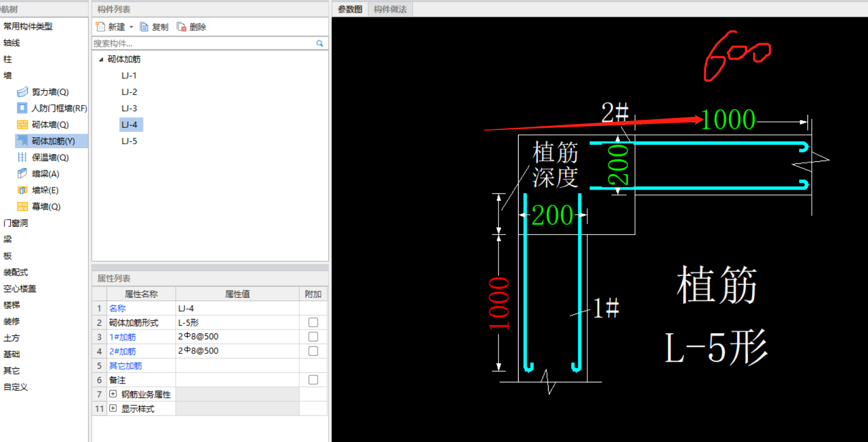Open the 装配式 category
The height and width of the screenshot is (442, 868).
15,272
